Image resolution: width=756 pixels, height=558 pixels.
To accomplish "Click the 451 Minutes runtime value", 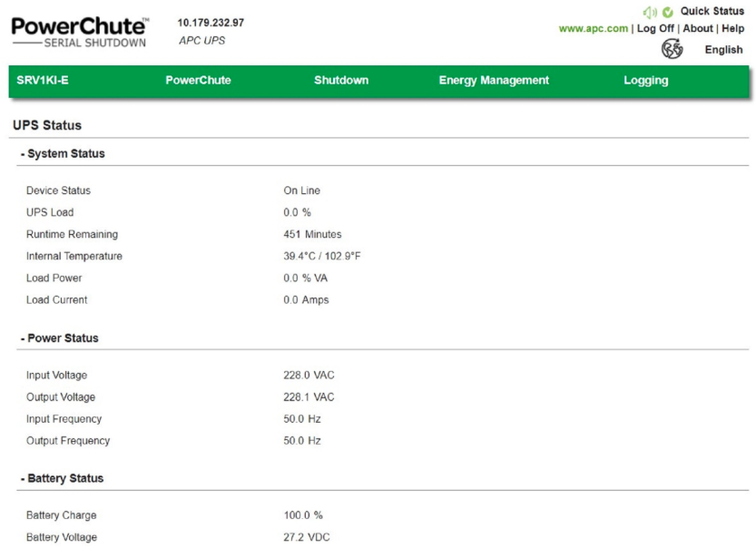I will pyautogui.click(x=312, y=235).
